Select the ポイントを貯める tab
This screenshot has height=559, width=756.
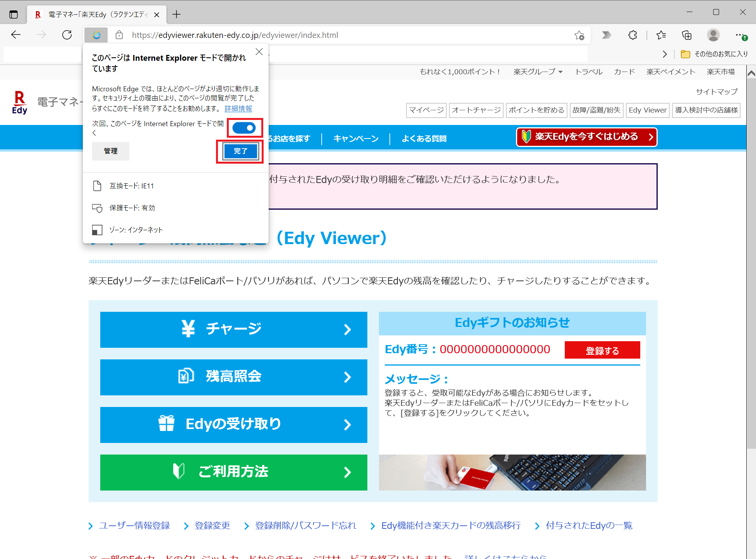537,110
